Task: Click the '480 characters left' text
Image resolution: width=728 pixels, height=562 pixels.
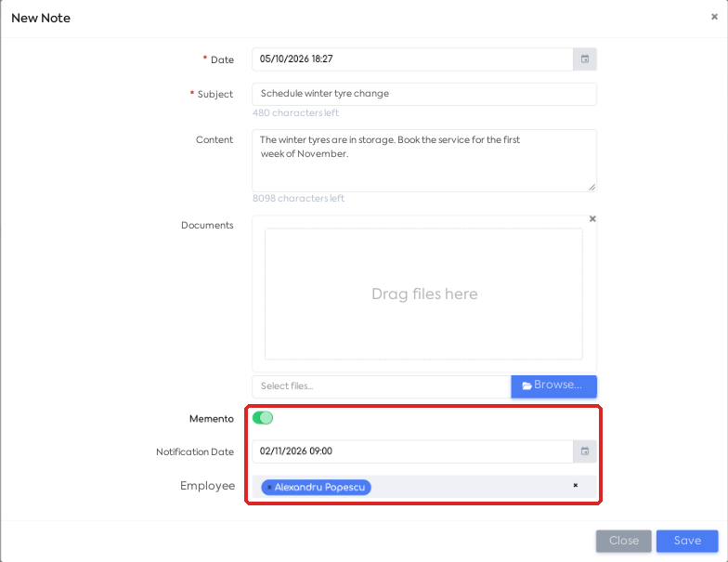Action: pyautogui.click(x=295, y=113)
